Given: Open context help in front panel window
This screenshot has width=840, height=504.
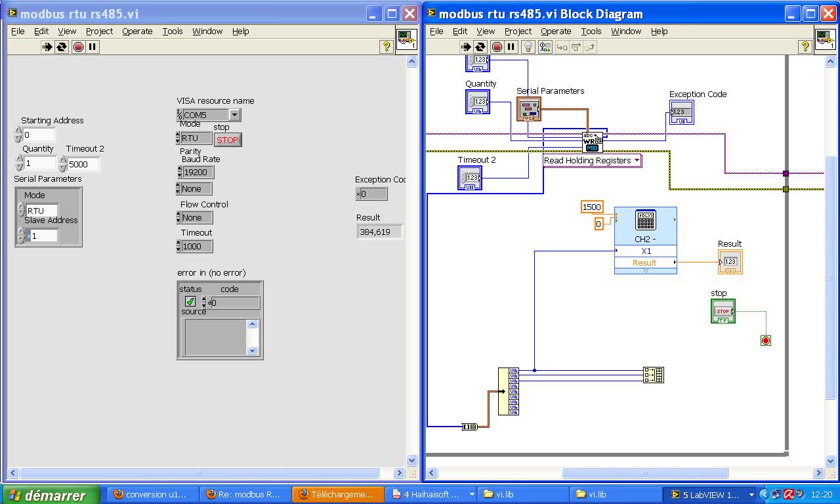Looking at the screenshot, I should tap(386, 47).
